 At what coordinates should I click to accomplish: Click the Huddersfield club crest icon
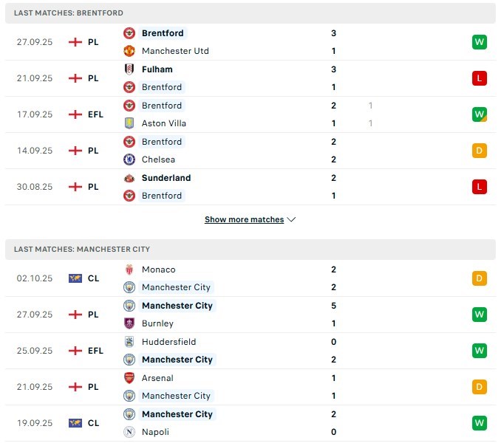(x=129, y=342)
